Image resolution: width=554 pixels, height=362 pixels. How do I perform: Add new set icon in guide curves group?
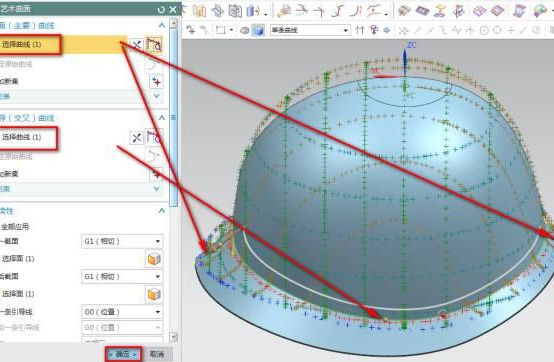(x=156, y=174)
